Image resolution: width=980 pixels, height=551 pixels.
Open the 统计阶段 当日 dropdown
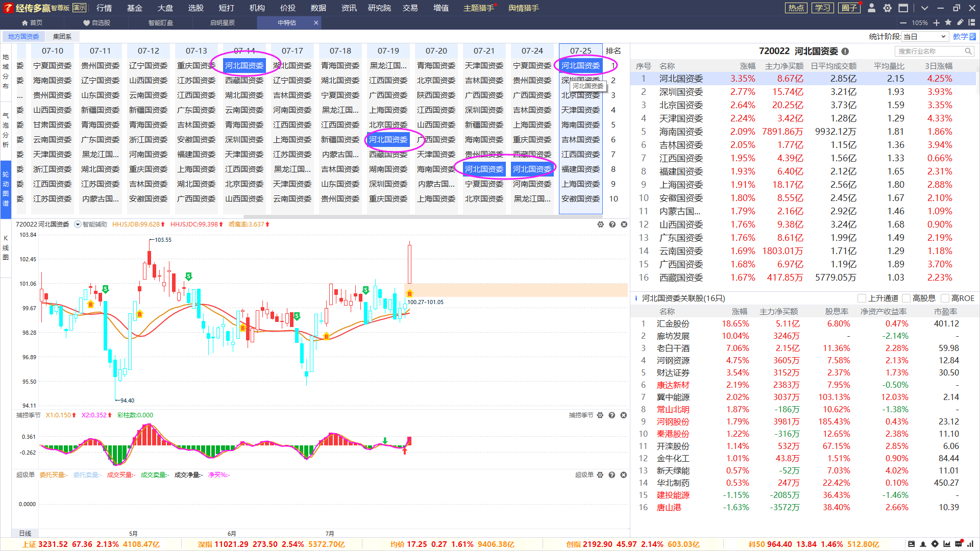click(925, 37)
